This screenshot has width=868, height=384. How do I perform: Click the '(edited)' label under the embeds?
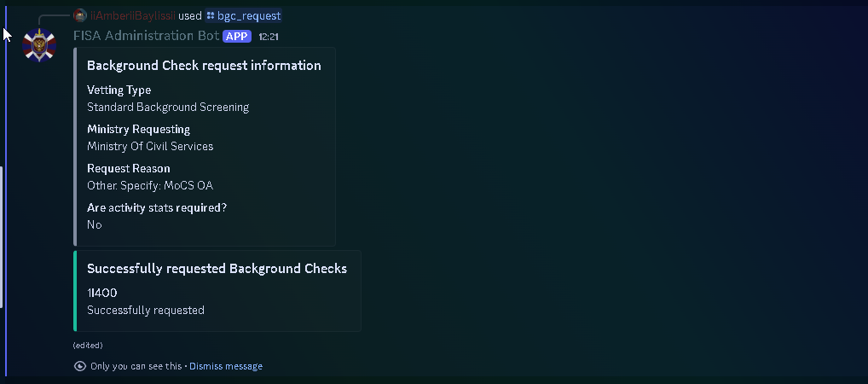(x=88, y=346)
